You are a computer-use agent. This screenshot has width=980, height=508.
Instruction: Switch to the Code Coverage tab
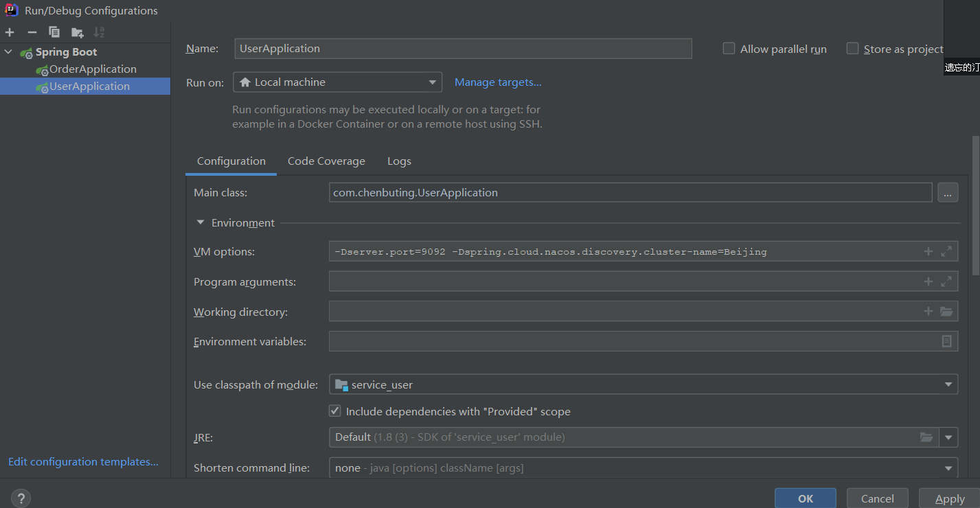click(326, 161)
